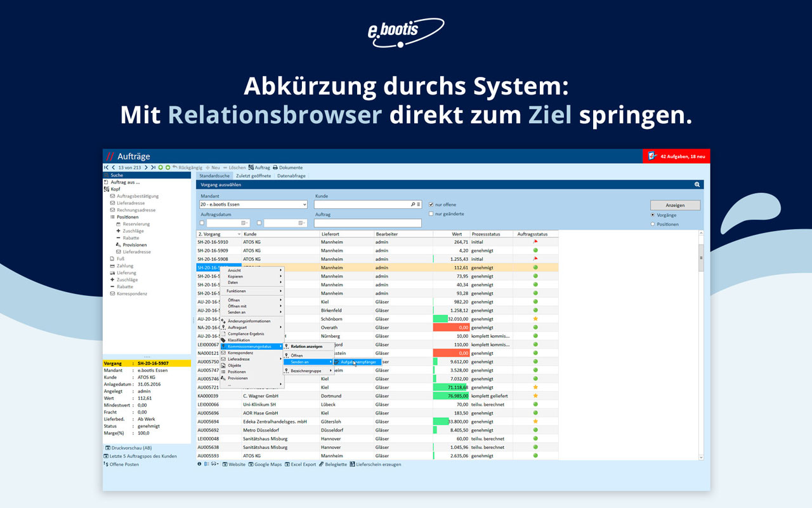Expand the Funktionen submenu in context menu
The height and width of the screenshot is (508, 812).
coord(252,291)
